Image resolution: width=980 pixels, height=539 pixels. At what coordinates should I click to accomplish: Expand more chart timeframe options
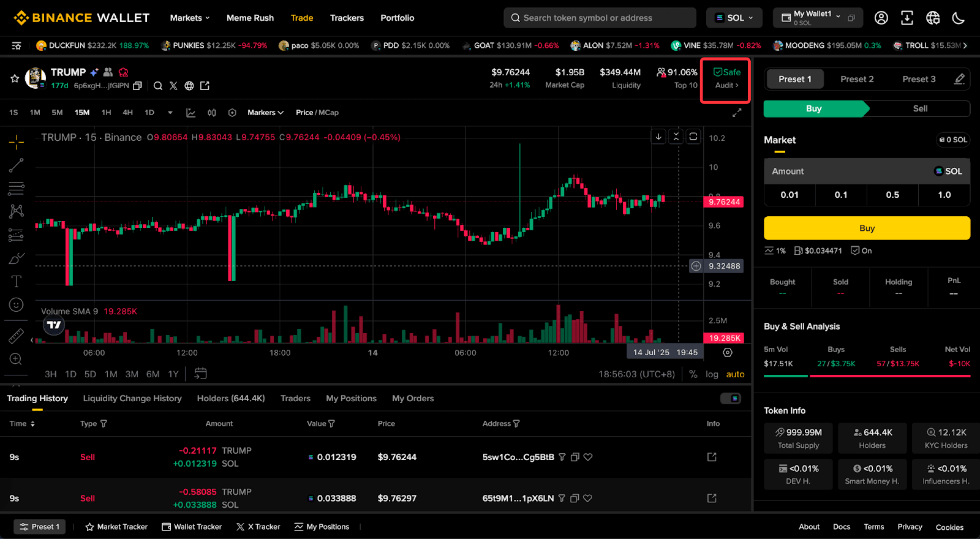click(170, 113)
